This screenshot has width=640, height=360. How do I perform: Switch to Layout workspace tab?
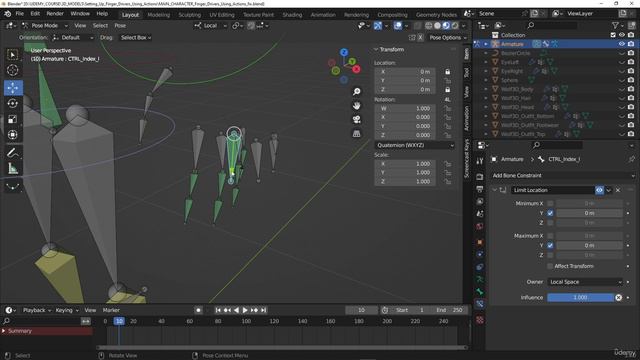pos(130,15)
